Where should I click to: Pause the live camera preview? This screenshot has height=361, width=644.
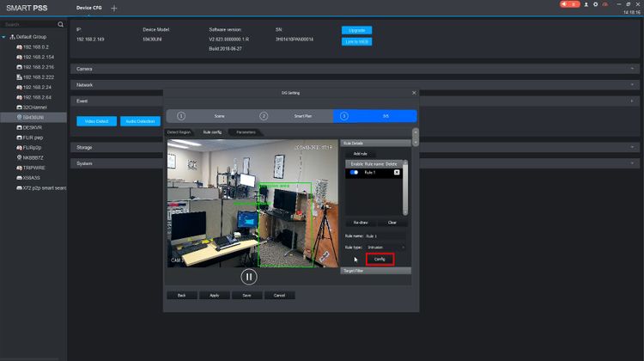tap(249, 277)
